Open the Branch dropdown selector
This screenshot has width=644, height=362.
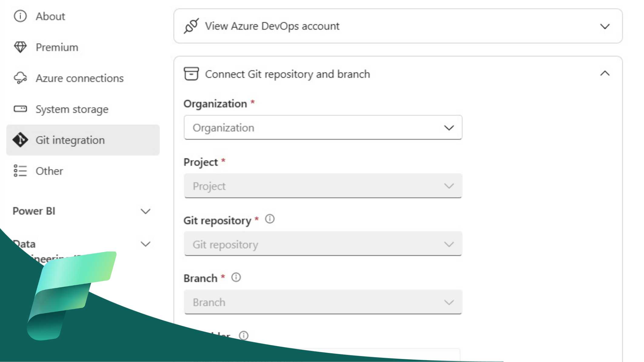tap(323, 302)
